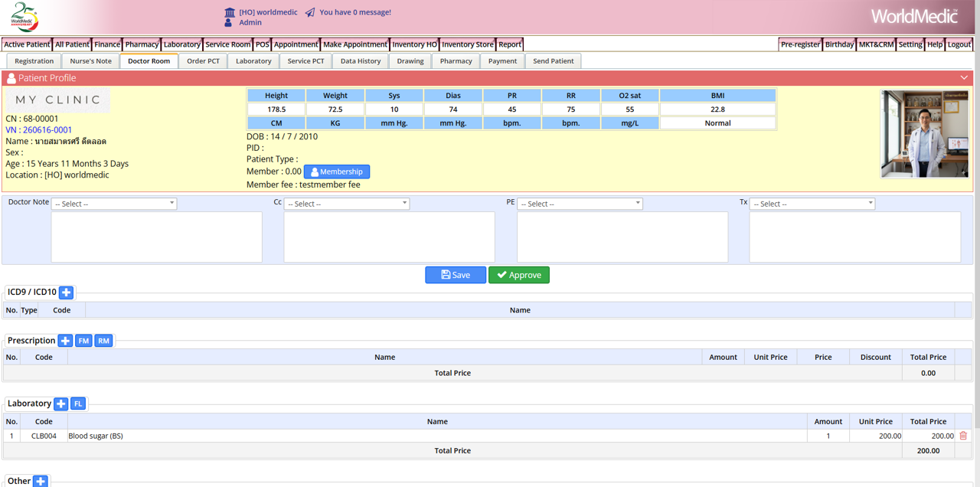
Task: Click inside the Tx text area
Action: pos(855,237)
